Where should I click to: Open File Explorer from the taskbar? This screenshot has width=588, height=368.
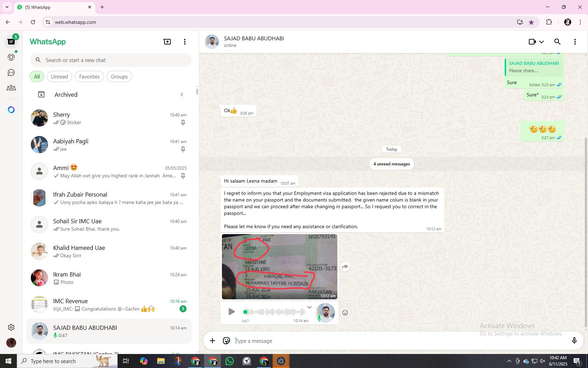pos(161,361)
